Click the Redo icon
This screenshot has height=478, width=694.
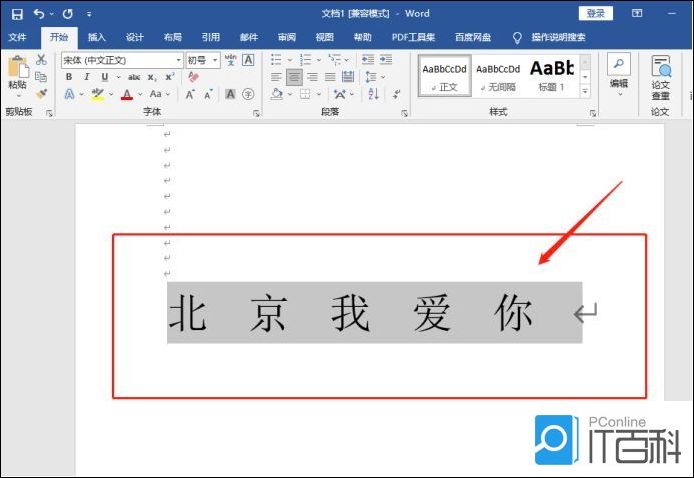(68, 14)
